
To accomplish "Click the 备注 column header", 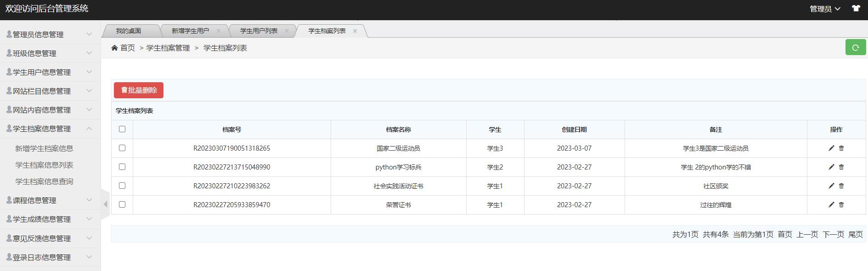I will point(716,130).
